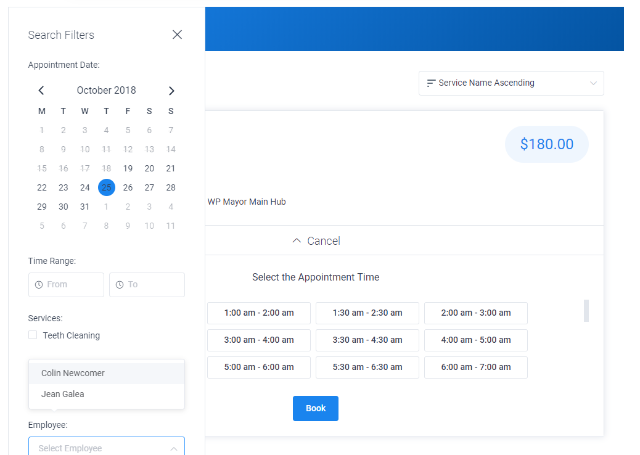Select the 3:30 am - 4:30 am slot
This screenshot has width=640, height=455.
click(367, 340)
